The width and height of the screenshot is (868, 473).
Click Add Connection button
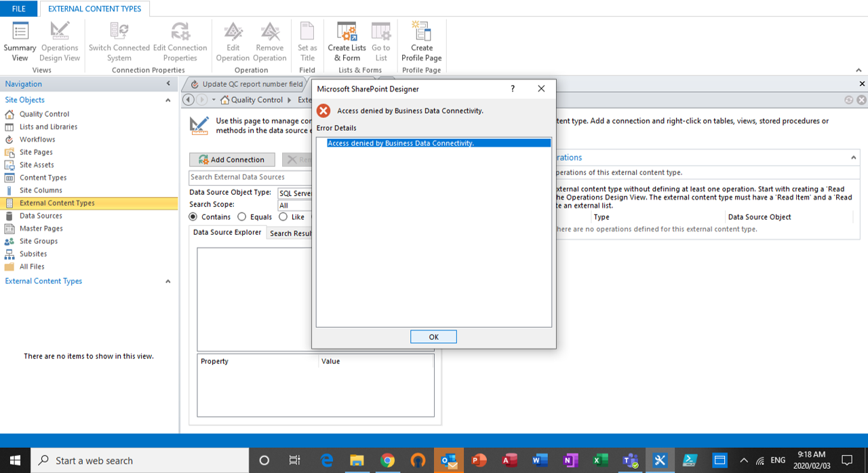click(x=232, y=159)
